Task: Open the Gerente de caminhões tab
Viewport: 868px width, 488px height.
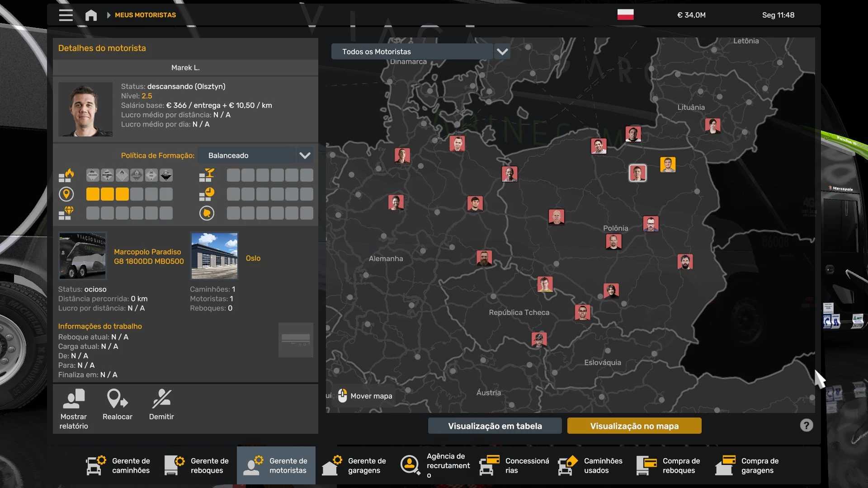Action: 119,465
